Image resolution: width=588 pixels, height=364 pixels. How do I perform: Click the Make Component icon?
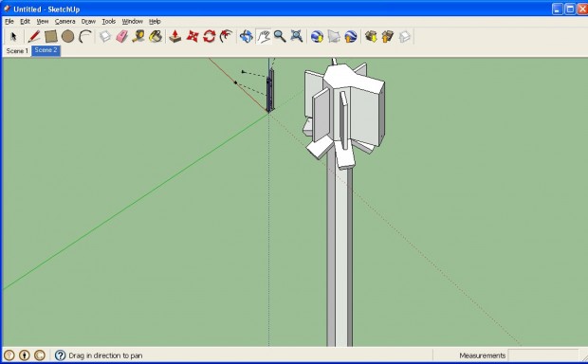[x=105, y=36]
